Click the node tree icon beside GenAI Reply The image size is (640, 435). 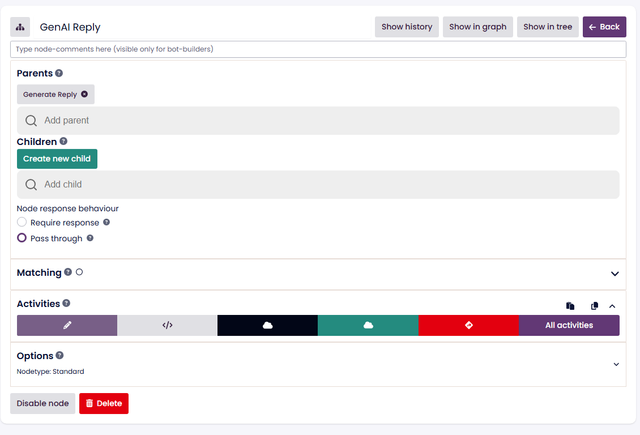pos(21,27)
